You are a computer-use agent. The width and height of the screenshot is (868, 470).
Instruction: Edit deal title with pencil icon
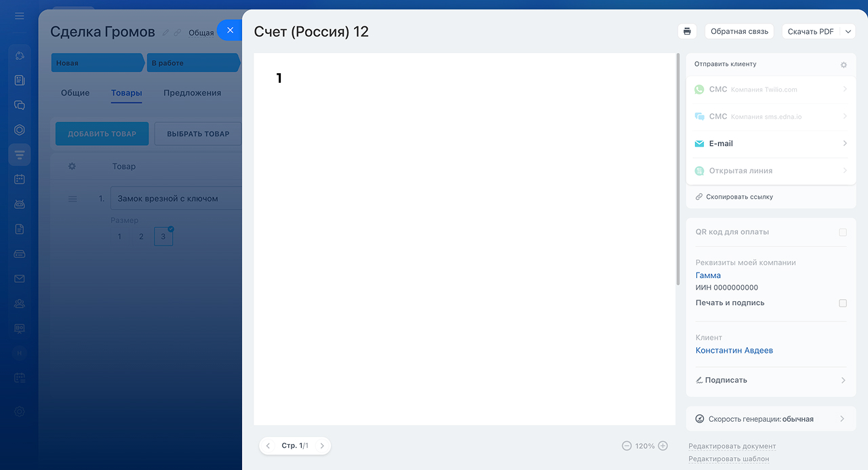point(166,33)
